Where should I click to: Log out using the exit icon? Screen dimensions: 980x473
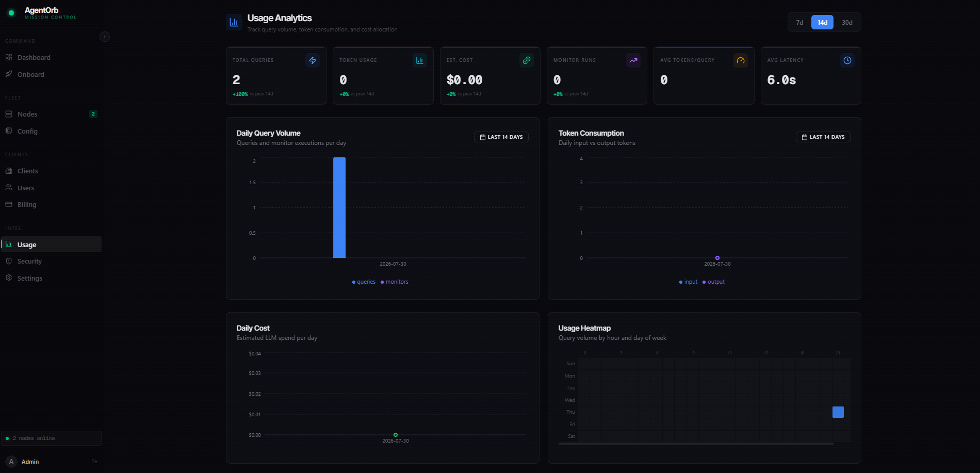tap(94, 462)
